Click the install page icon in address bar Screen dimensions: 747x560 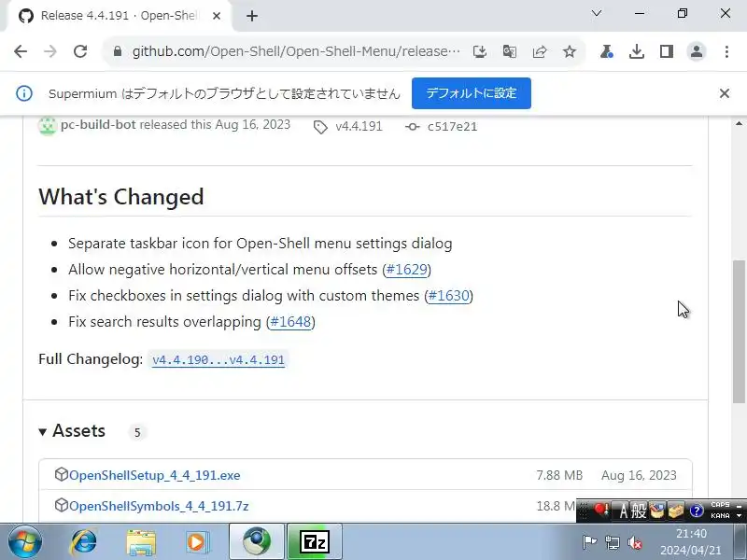[480, 51]
